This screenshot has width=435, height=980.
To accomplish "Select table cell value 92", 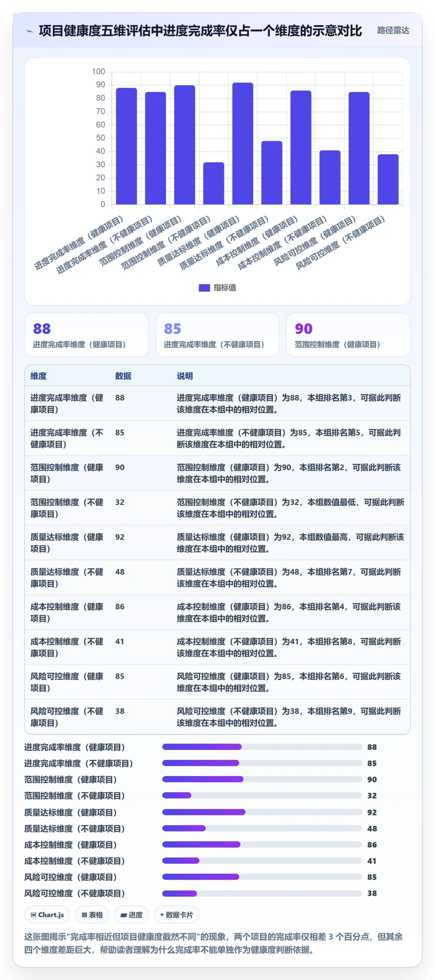I will pos(120,537).
